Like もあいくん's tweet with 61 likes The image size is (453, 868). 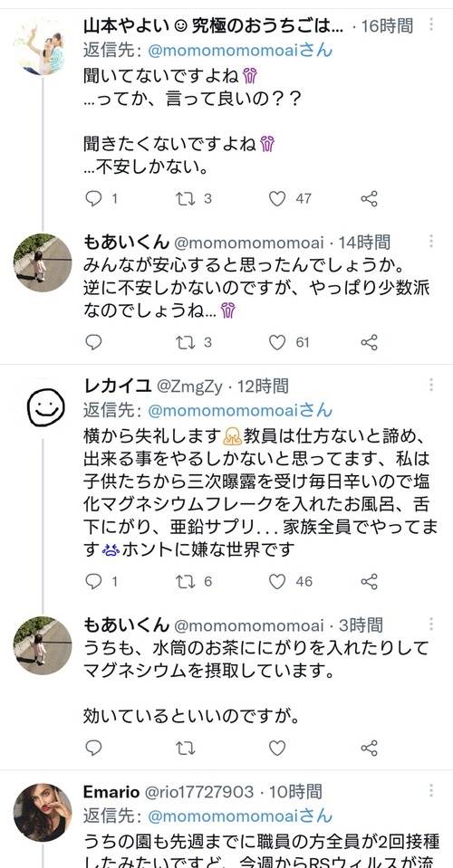[277, 343]
